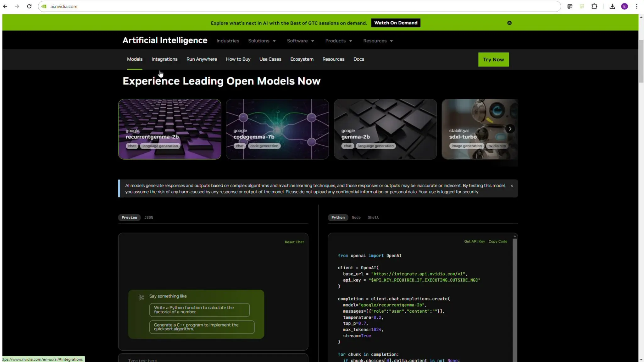Dismiss the green GTC banner

[x=509, y=23]
